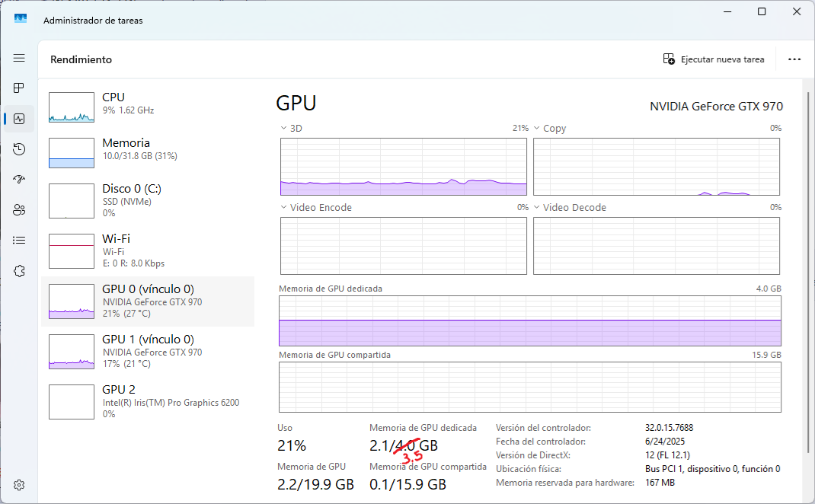The image size is (815, 504).
Task: Click the CPU mini graph thumbnail
Action: pos(72,107)
